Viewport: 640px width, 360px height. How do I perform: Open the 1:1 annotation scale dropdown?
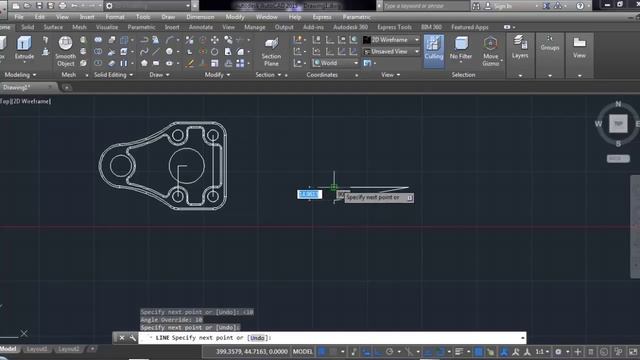coord(542,351)
